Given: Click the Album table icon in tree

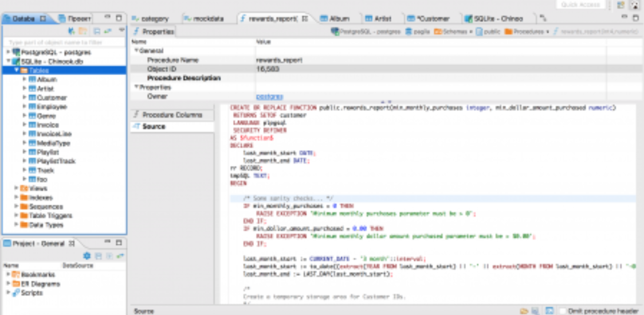Looking at the screenshot, I should click(x=32, y=80).
